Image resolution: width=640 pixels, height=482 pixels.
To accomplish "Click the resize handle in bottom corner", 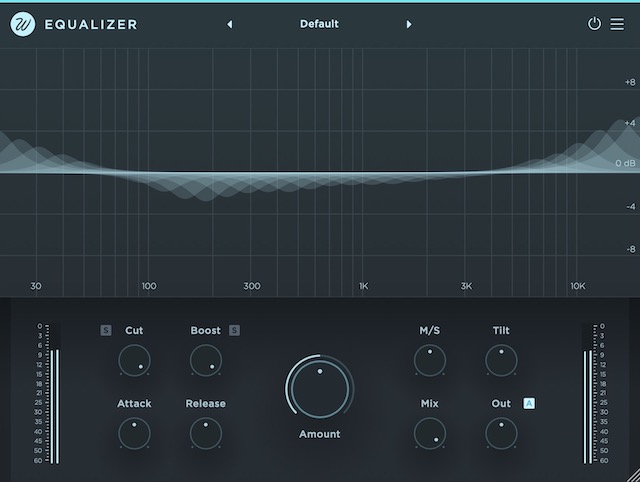I will [631, 474].
